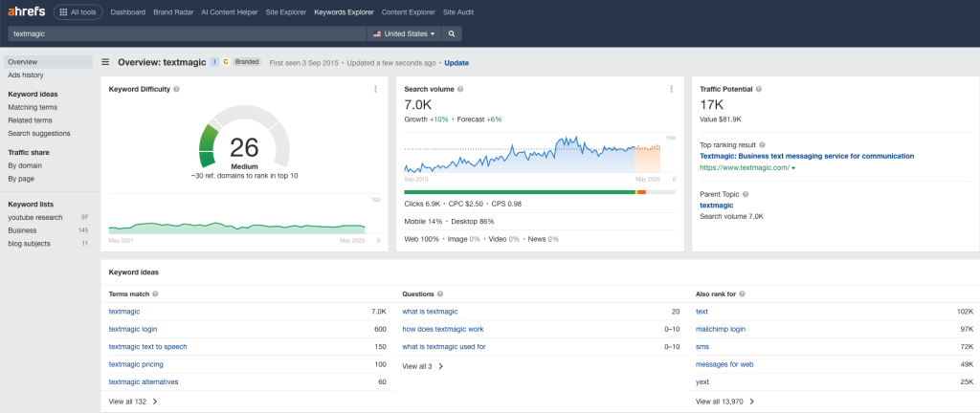
Task: Open Dashboard in top navigation
Action: (128, 11)
